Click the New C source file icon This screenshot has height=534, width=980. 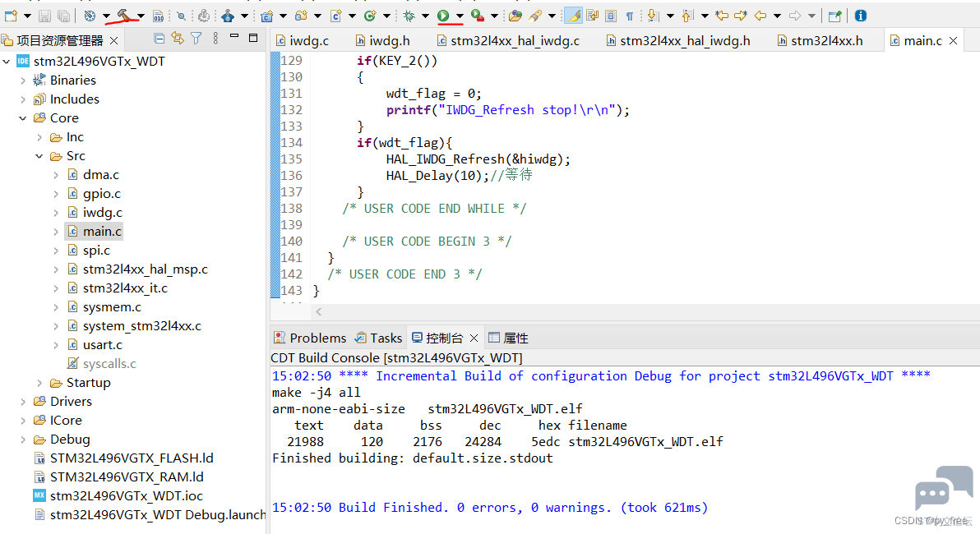(x=335, y=16)
